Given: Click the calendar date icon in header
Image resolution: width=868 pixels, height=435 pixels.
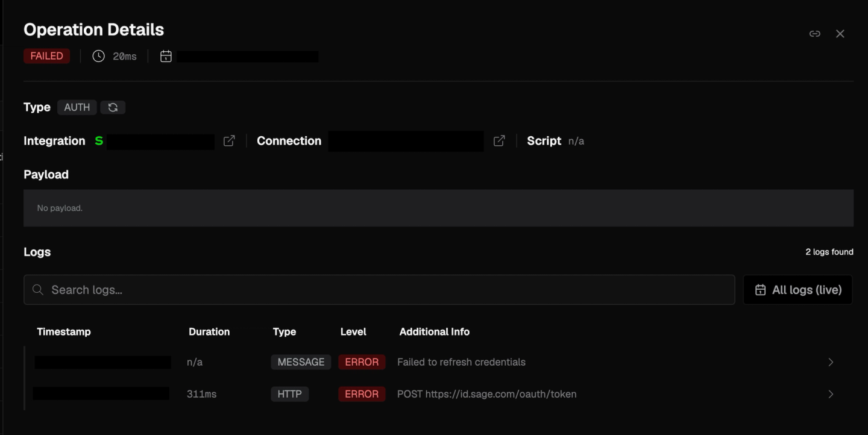Looking at the screenshot, I should pos(166,56).
